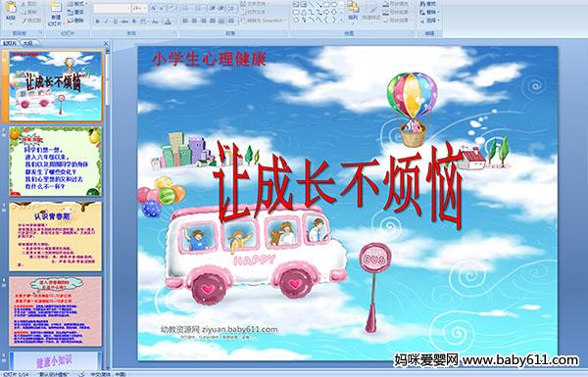Select the second slide thumbnail

click(55, 162)
